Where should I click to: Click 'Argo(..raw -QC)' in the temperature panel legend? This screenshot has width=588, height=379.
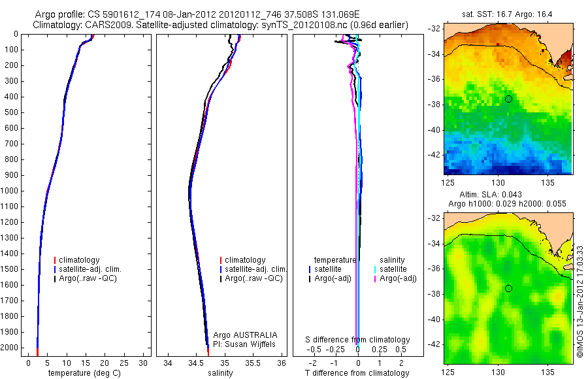(88, 278)
